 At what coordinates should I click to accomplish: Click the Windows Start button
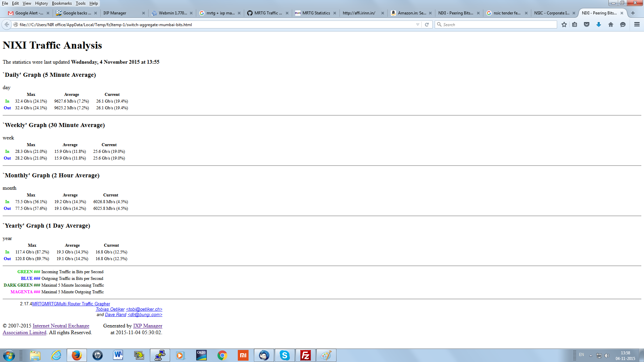tap(9, 355)
